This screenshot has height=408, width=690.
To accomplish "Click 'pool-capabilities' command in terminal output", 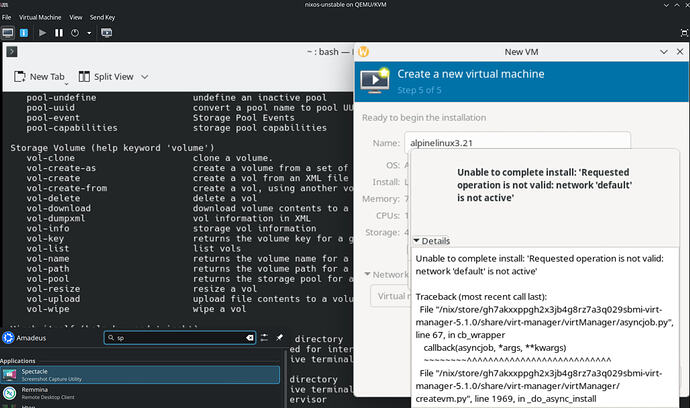I will coord(72,128).
